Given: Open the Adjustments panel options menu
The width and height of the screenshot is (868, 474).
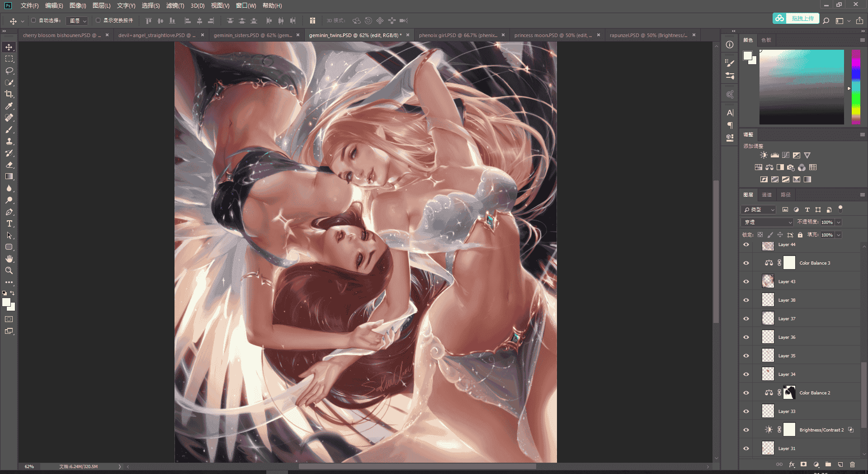Looking at the screenshot, I should [862, 135].
